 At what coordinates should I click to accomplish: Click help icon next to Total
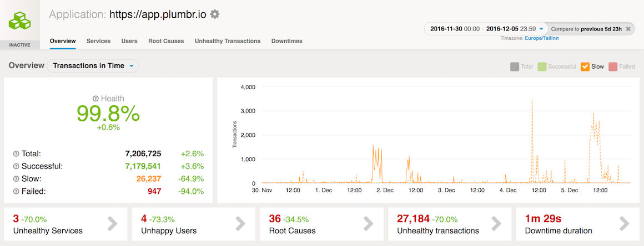tap(16, 154)
